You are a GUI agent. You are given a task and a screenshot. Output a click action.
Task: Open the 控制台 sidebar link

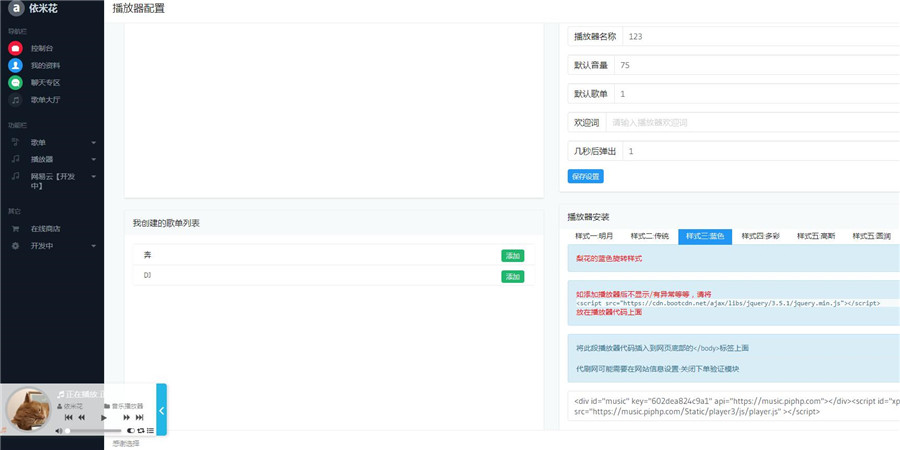(x=42, y=48)
